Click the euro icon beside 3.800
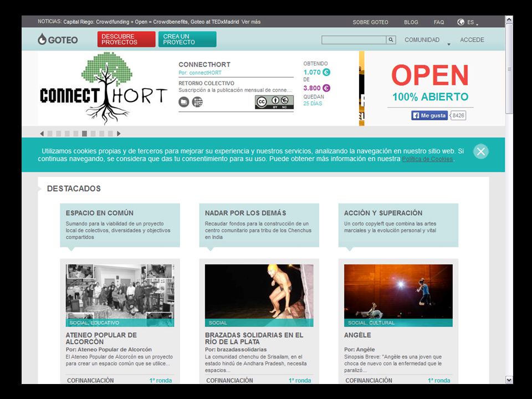The width and height of the screenshot is (532, 399). coord(326,88)
